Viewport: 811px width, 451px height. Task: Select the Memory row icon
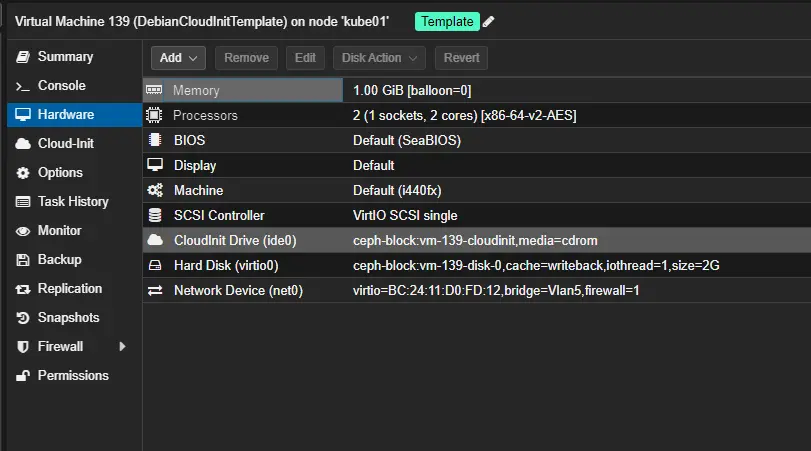[155, 90]
